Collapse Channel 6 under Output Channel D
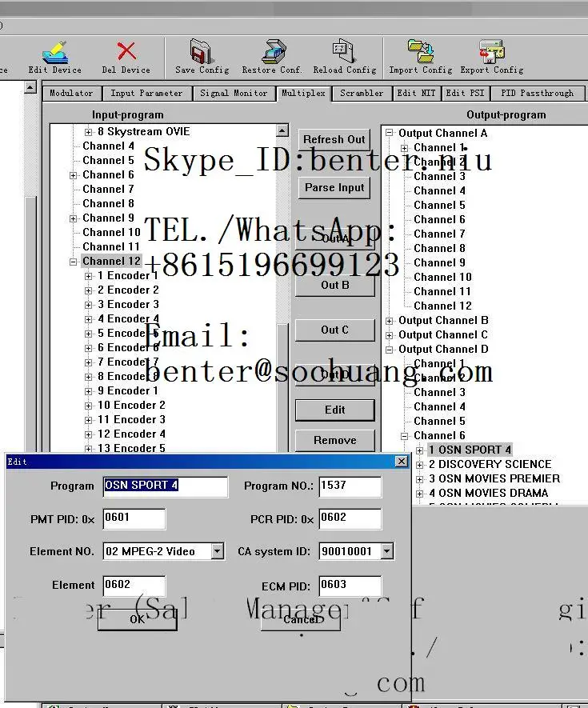Image resolution: width=588 pixels, height=708 pixels. pos(405,436)
